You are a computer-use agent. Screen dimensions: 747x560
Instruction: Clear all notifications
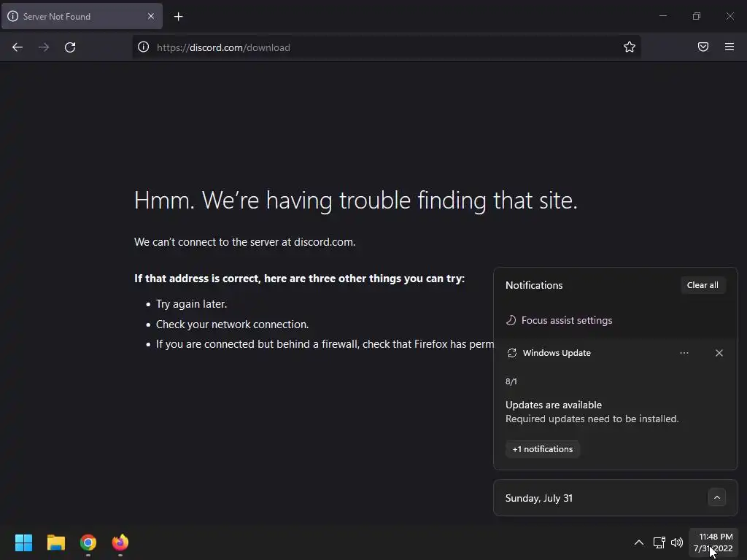(703, 285)
